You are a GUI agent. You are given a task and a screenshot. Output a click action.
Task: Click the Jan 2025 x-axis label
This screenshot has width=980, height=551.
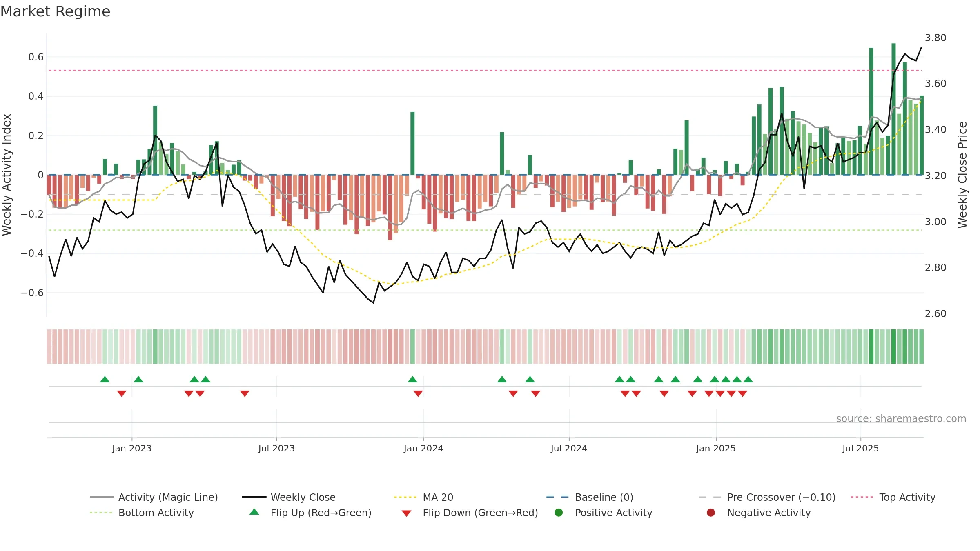coord(716,448)
